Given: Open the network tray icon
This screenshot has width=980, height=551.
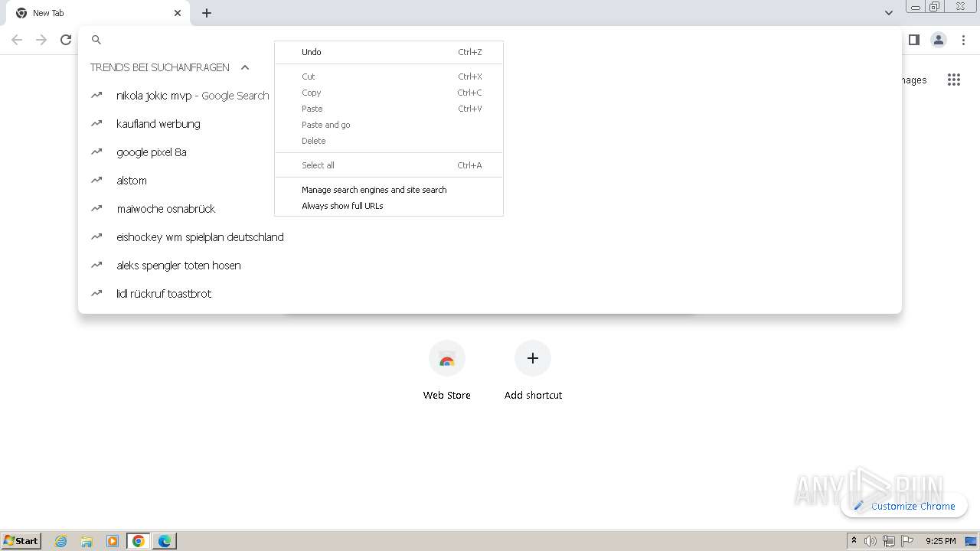Looking at the screenshot, I should pyautogui.click(x=889, y=541).
